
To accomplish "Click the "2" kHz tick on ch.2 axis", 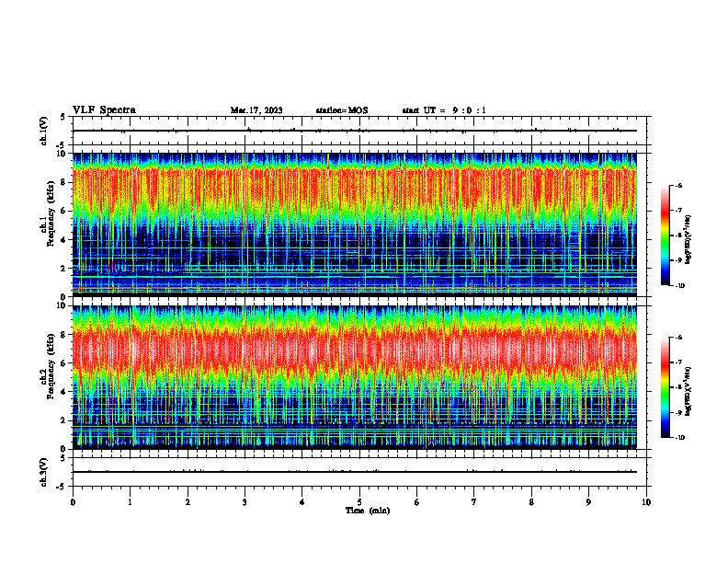I will pyautogui.click(x=64, y=420).
